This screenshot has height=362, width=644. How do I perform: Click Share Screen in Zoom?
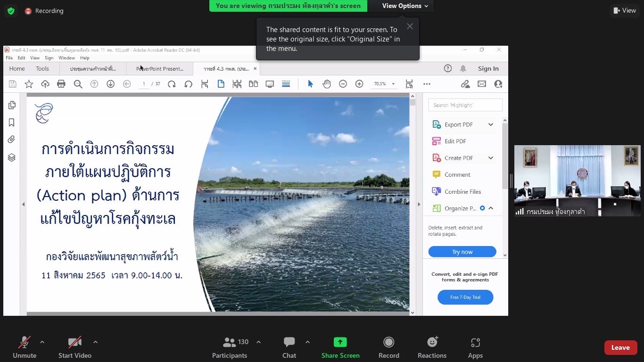pyautogui.click(x=340, y=347)
